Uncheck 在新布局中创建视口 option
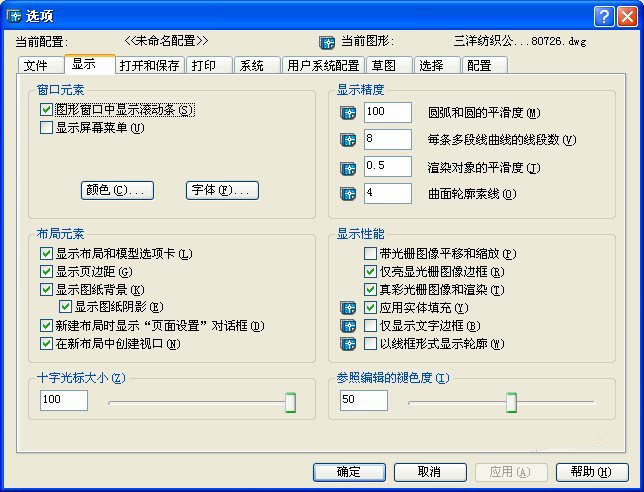Viewport: 644px width, 492px height. click(46, 344)
